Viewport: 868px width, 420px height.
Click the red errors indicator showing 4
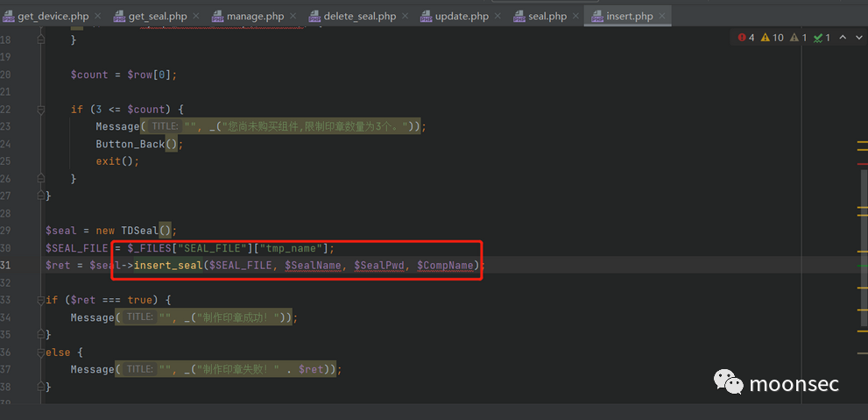[746, 38]
